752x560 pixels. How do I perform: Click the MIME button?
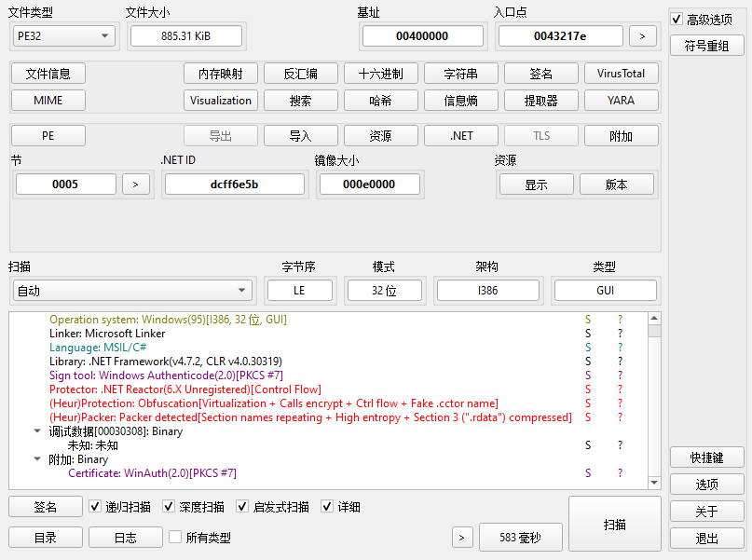[48, 101]
